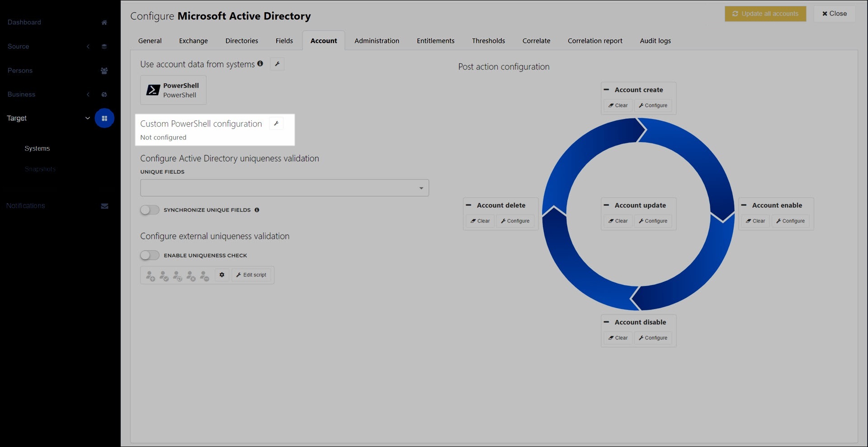
Task: Click the PowerShell system tile
Action: [x=173, y=90]
